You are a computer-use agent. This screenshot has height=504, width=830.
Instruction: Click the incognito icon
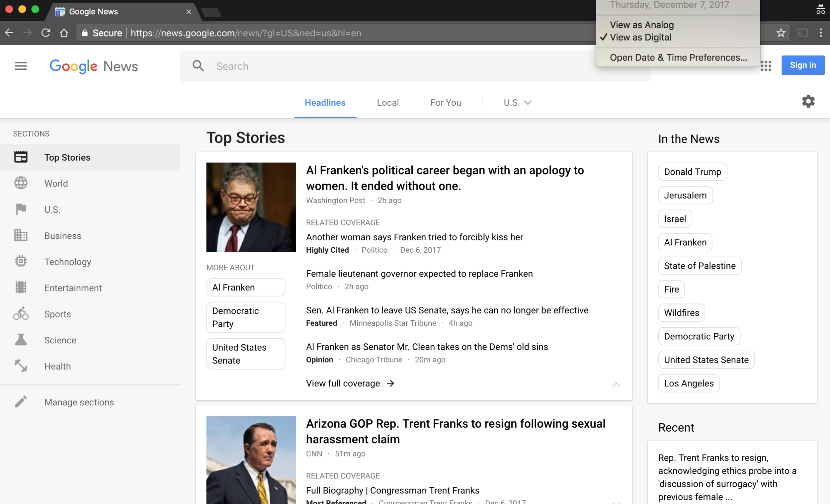point(821,9)
